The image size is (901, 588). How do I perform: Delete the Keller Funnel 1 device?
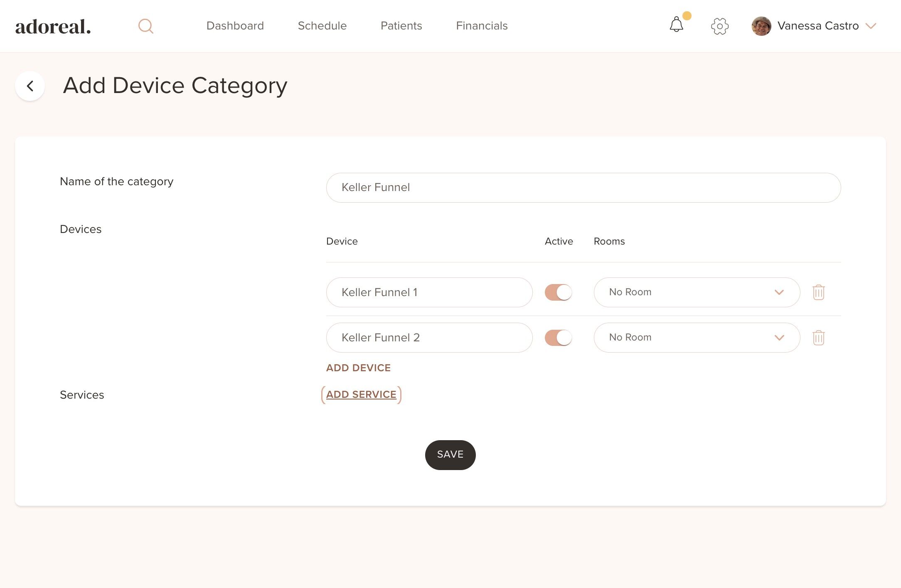click(x=818, y=292)
